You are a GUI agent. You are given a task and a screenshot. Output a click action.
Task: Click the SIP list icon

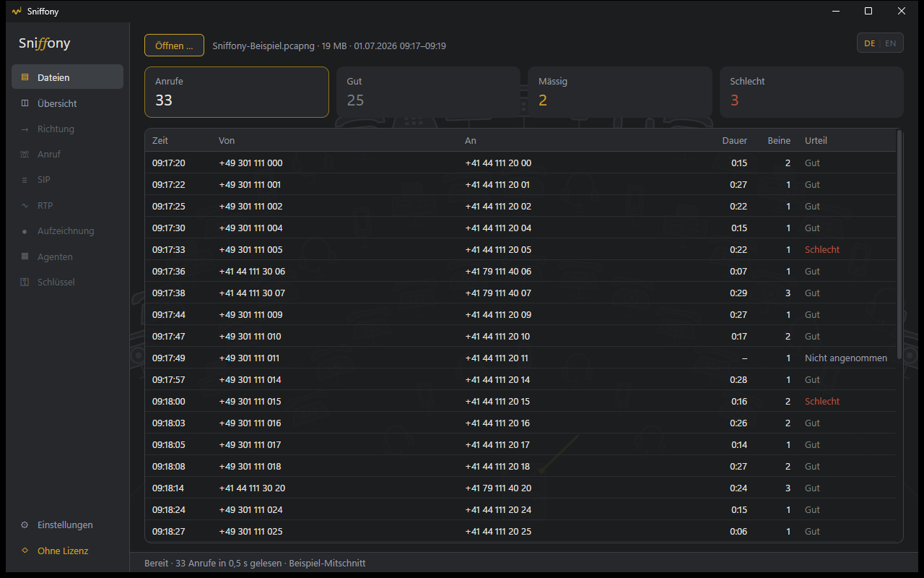click(25, 180)
